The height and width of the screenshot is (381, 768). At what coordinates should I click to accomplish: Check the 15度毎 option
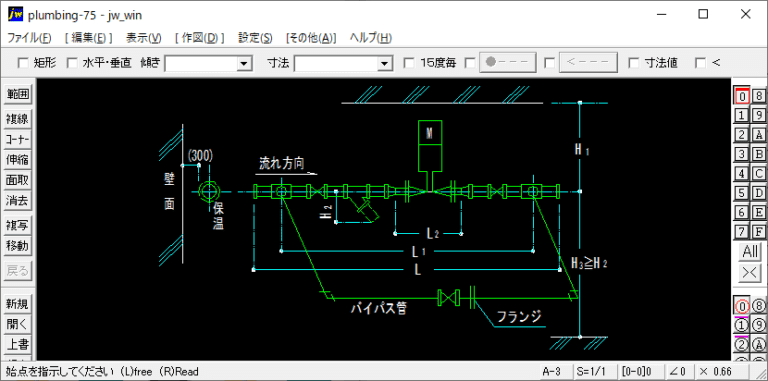click(x=409, y=63)
